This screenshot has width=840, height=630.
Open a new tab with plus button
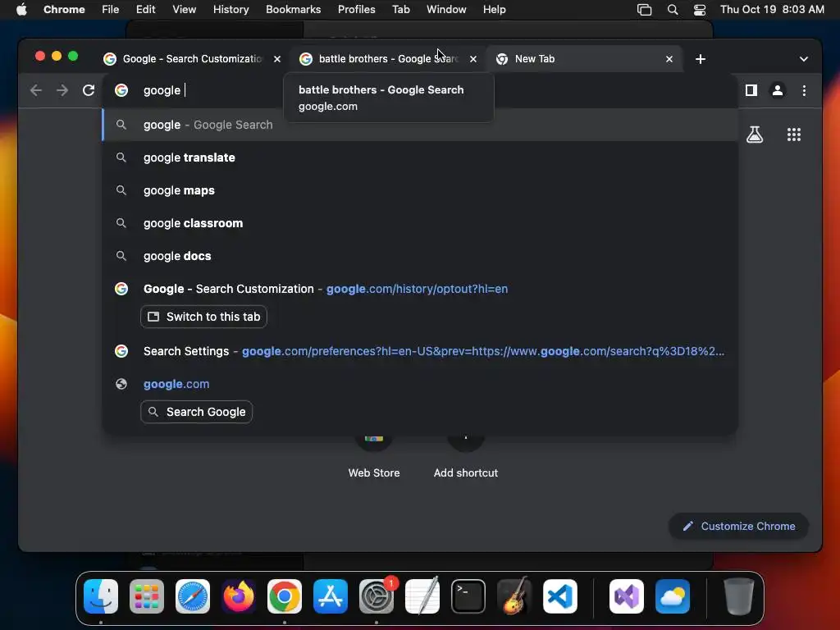tap(701, 59)
